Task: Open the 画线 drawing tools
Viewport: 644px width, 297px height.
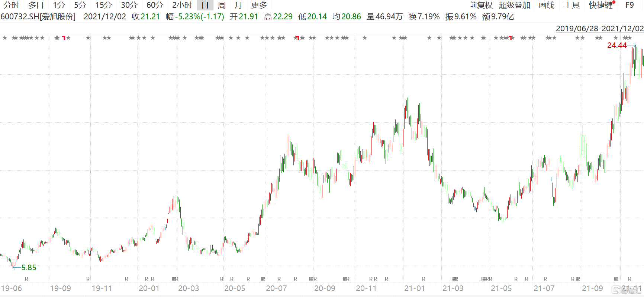Action: 546,5
